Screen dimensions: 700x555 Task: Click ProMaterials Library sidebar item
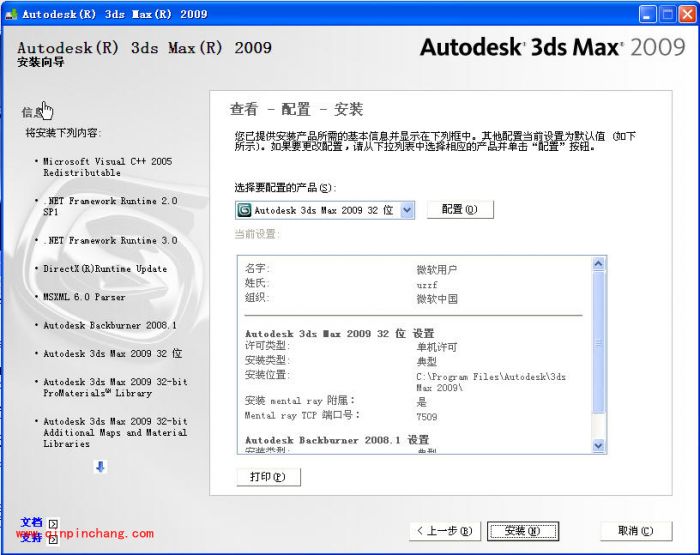115,387
